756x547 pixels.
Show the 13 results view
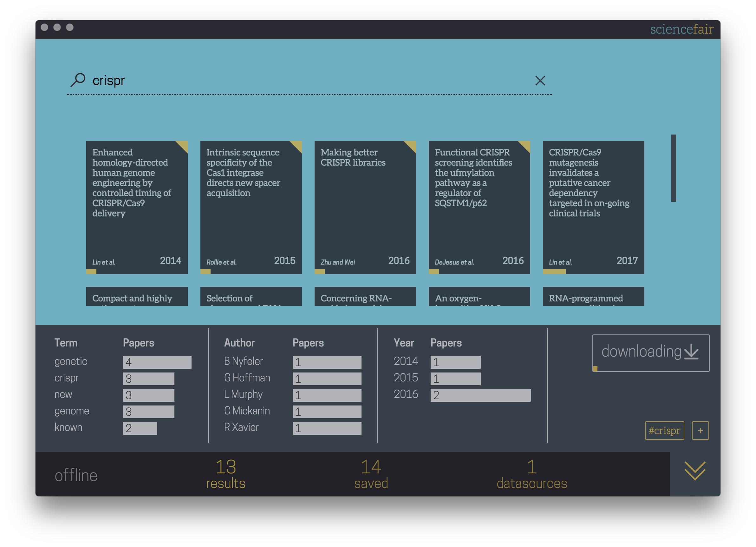tap(226, 474)
